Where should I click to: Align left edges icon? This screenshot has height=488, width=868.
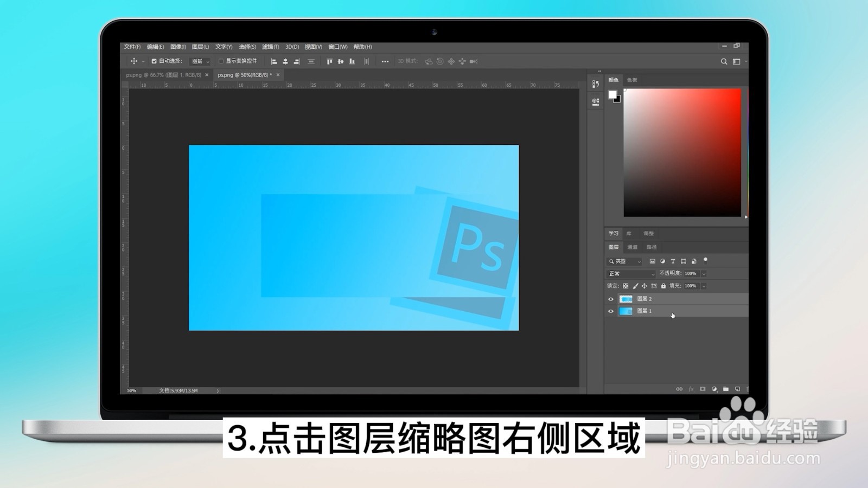[274, 61]
